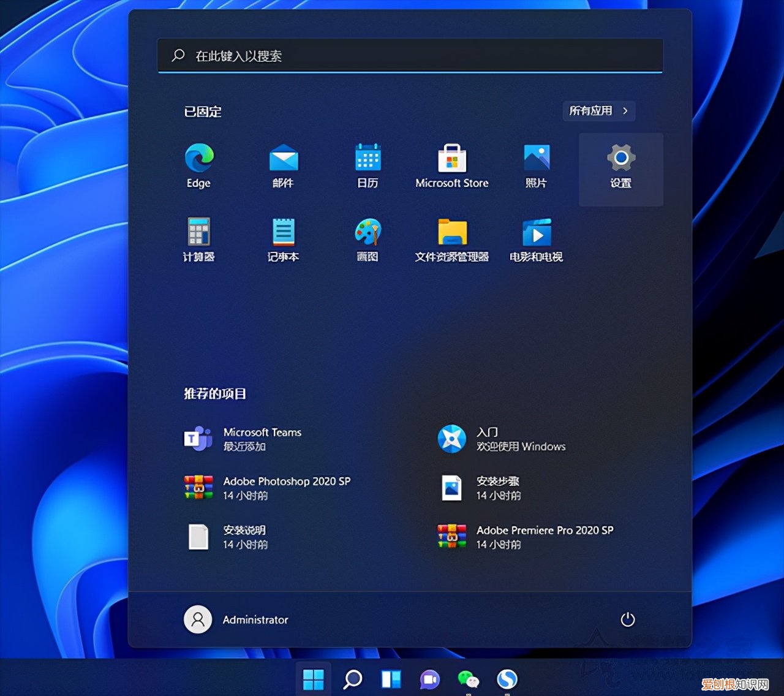
Task: Click the power button
Action: [x=628, y=619]
